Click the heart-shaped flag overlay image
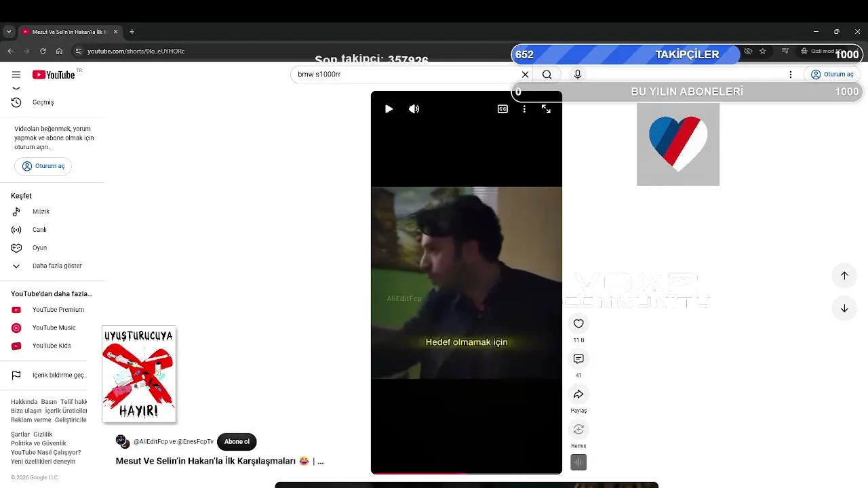Image resolution: width=868 pixels, height=488 pixels. coord(678,144)
